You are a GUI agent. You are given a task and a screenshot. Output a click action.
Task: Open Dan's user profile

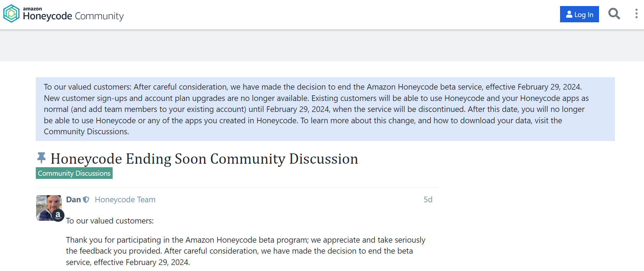pyautogui.click(x=73, y=199)
